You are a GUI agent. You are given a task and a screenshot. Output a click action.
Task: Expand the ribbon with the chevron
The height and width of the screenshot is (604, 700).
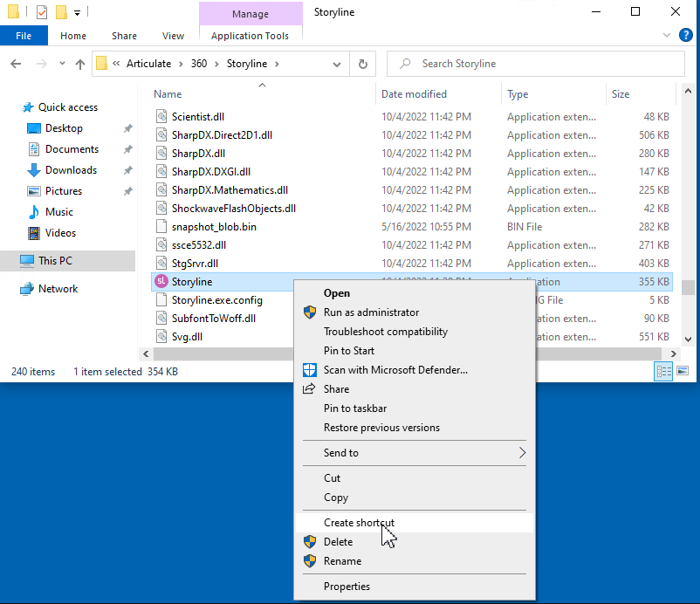click(x=667, y=35)
